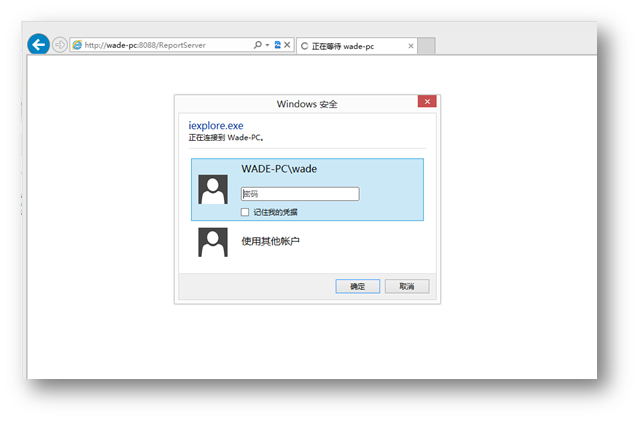Image resolution: width=639 pixels, height=421 pixels.
Task: Click the WADE-PC\wade user avatar
Action: pos(213,190)
